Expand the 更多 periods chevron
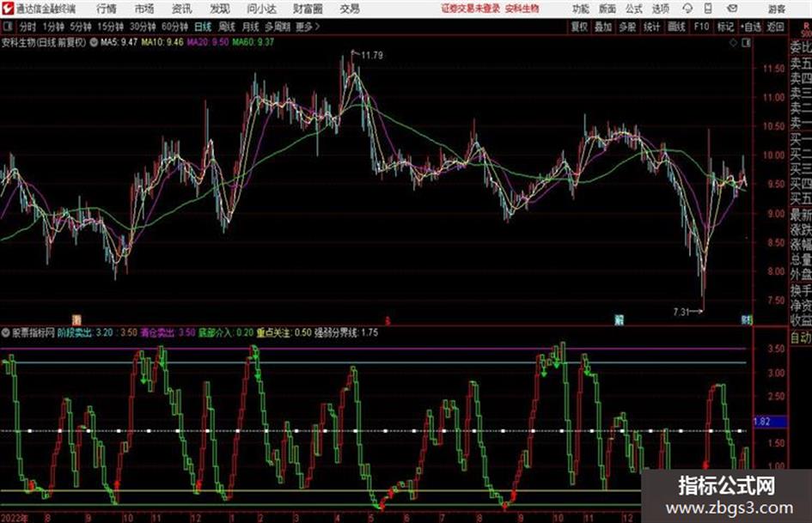The image size is (812, 523). [308, 27]
